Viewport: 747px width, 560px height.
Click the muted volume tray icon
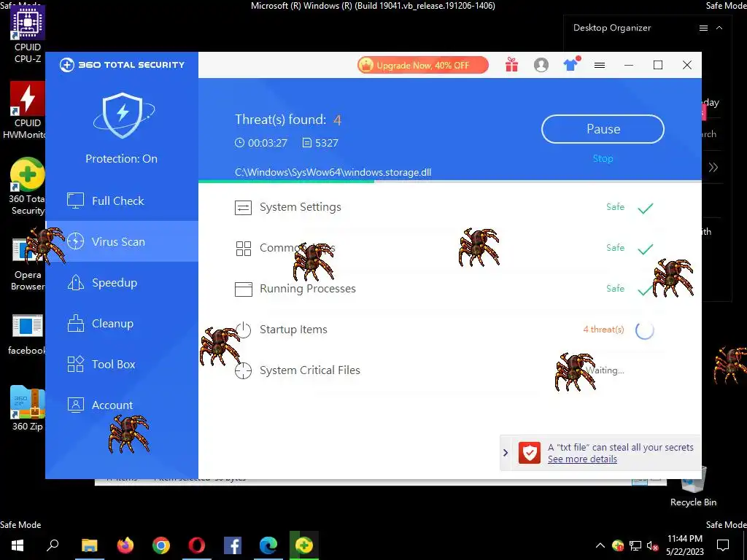point(652,545)
